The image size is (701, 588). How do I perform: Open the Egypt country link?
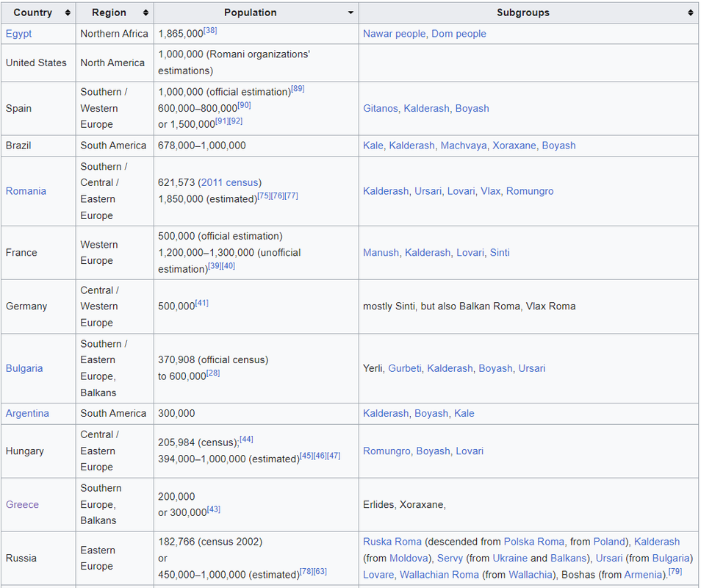click(x=19, y=34)
